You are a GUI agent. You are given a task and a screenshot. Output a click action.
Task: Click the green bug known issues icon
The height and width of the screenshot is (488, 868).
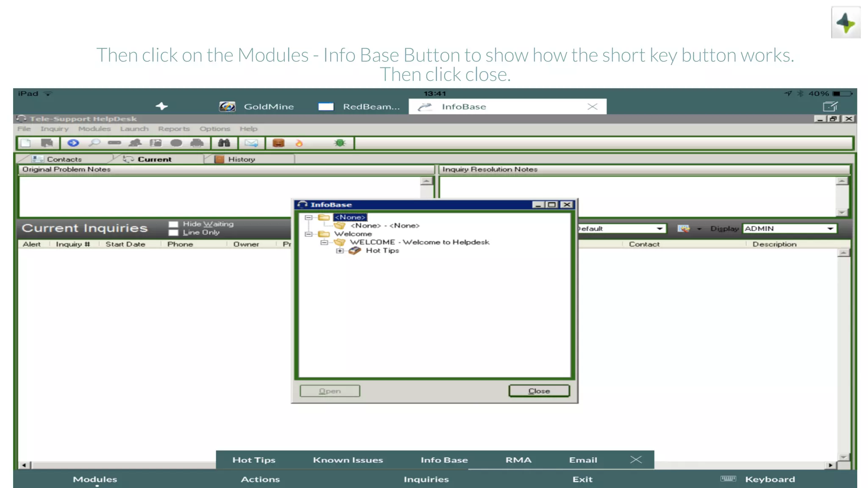pyautogui.click(x=340, y=143)
